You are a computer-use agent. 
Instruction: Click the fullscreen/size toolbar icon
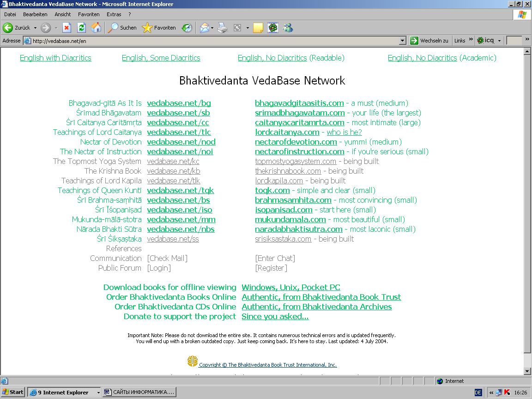coord(237,28)
